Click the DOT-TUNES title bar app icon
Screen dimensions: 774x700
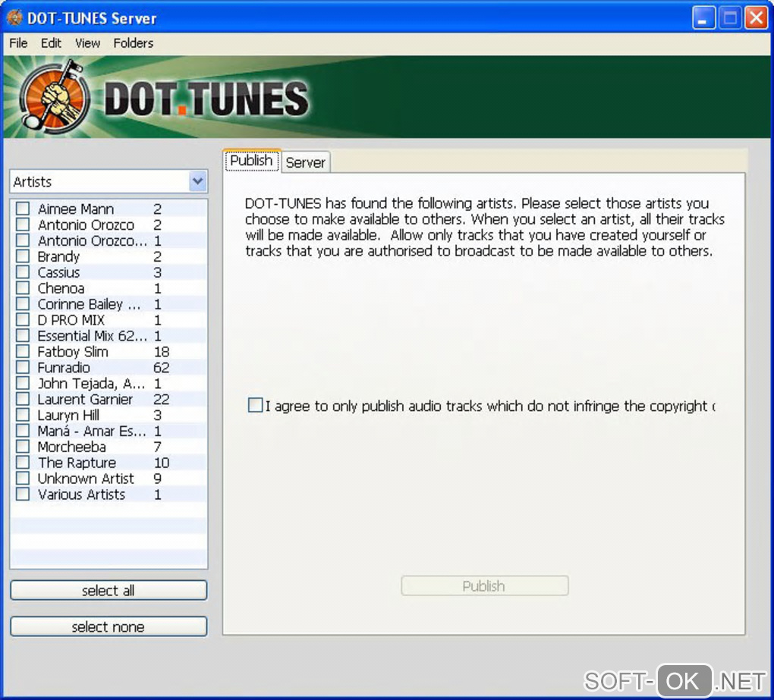(x=14, y=17)
